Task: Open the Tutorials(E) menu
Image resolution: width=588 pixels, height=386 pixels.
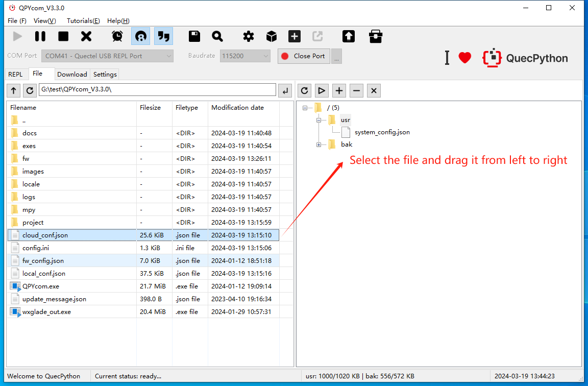Action: pyautogui.click(x=83, y=20)
